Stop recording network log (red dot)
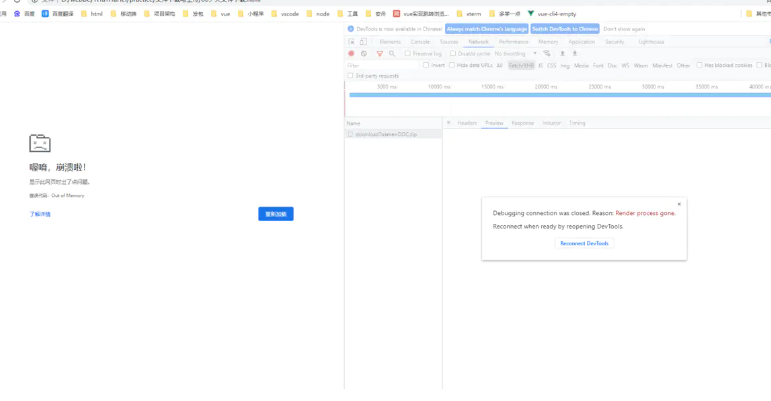771x401 pixels. pos(351,54)
